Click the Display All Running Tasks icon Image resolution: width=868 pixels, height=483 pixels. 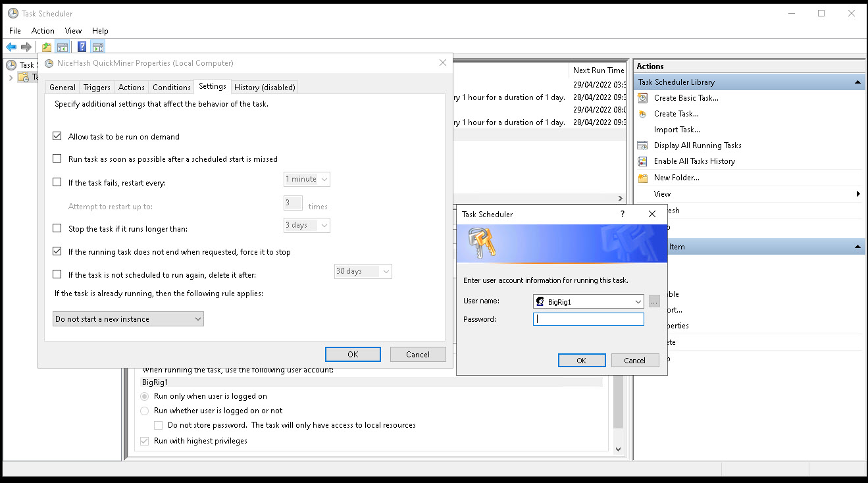(x=642, y=145)
